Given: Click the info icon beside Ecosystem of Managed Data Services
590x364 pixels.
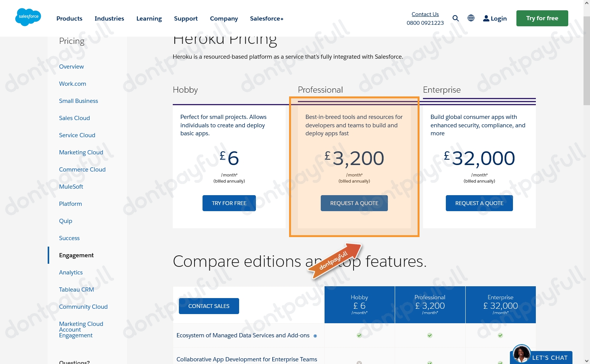Looking at the screenshot, I should tap(315, 336).
